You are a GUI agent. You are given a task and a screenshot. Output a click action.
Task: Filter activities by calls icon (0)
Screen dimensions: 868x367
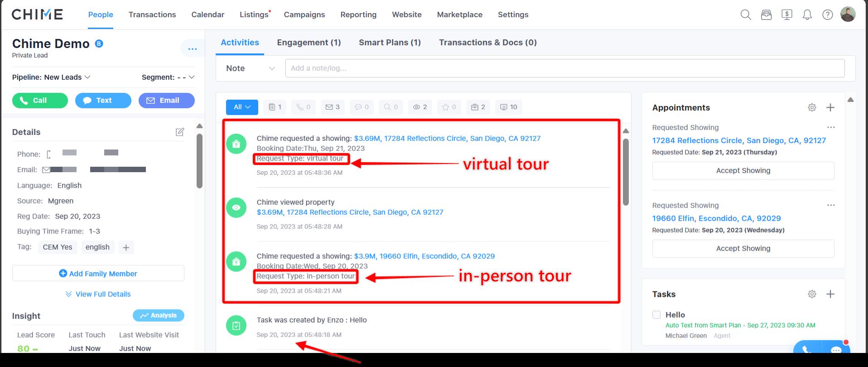(304, 107)
